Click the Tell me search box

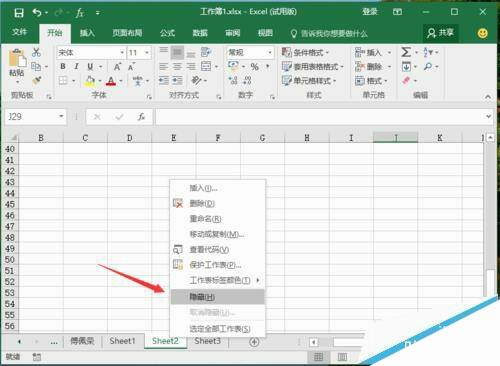[x=329, y=33]
